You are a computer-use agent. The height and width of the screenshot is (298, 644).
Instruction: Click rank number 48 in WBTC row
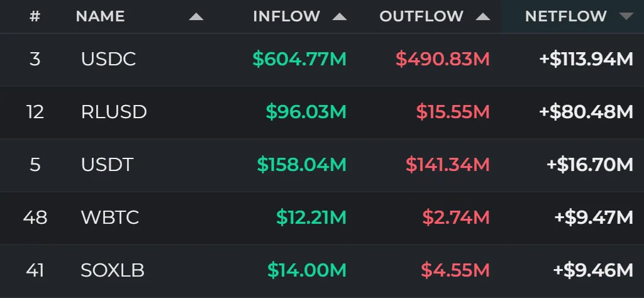tap(35, 218)
